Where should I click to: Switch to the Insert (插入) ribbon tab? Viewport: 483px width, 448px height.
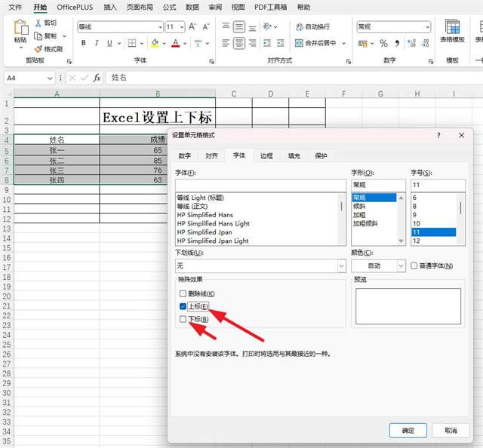(110, 7)
